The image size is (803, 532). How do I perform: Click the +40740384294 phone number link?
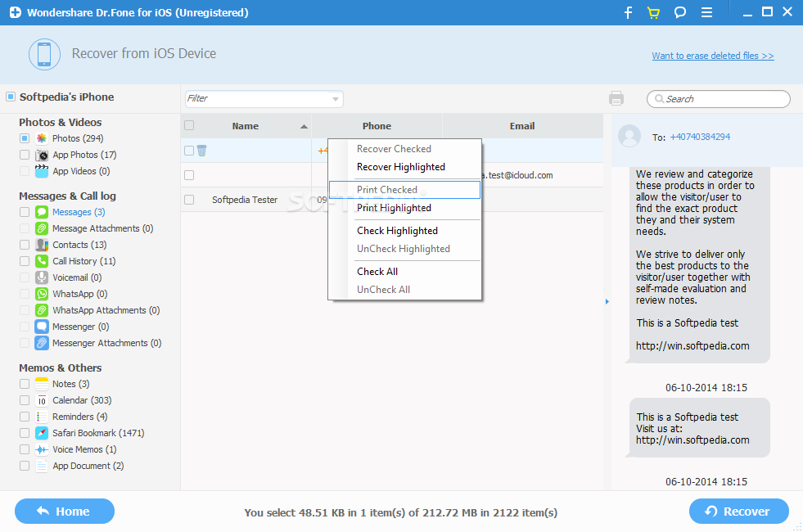(x=700, y=137)
